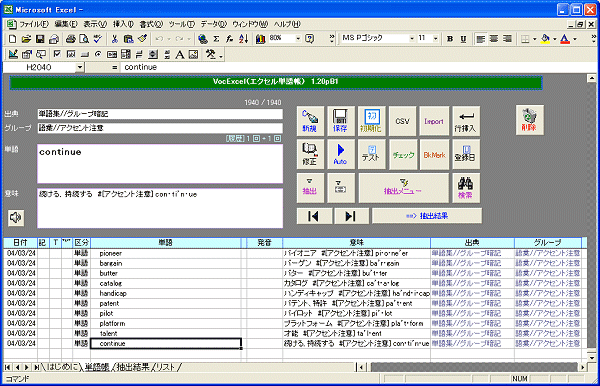Toggle Underline formatting

tap(463, 39)
